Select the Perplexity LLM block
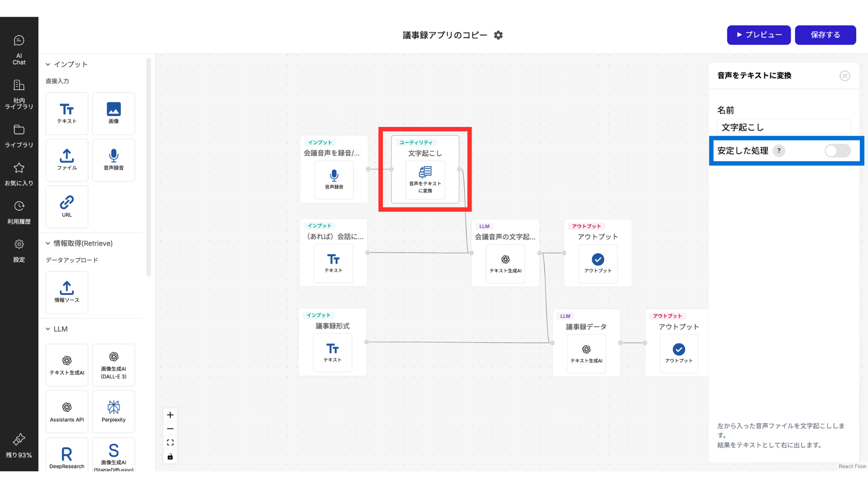This screenshot has height=488, width=868. (x=113, y=411)
